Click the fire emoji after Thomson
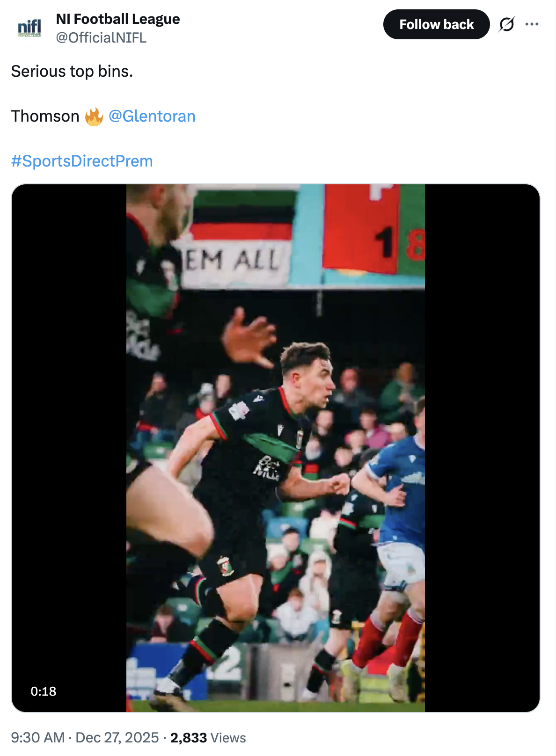Viewport: 556px width, 756px height. [x=94, y=116]
